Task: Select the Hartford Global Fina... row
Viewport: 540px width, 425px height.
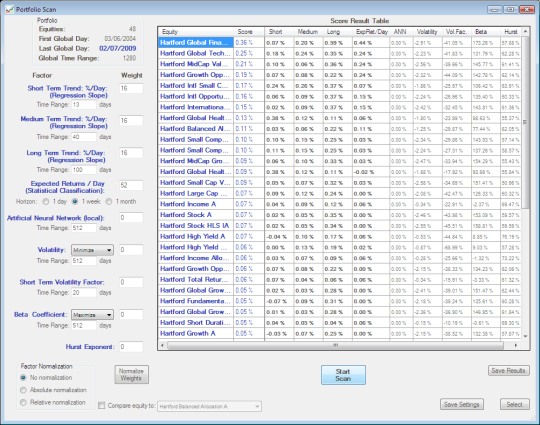Action: coord(340,43)
